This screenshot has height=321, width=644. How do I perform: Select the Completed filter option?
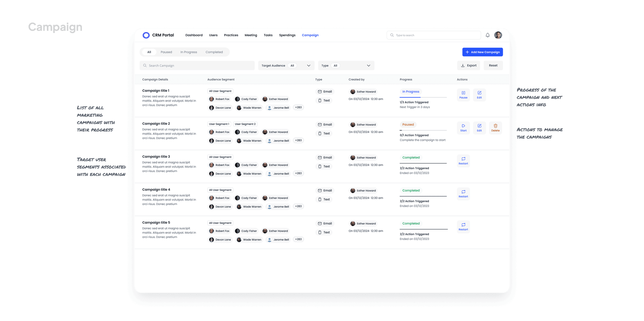click(214, 52)
